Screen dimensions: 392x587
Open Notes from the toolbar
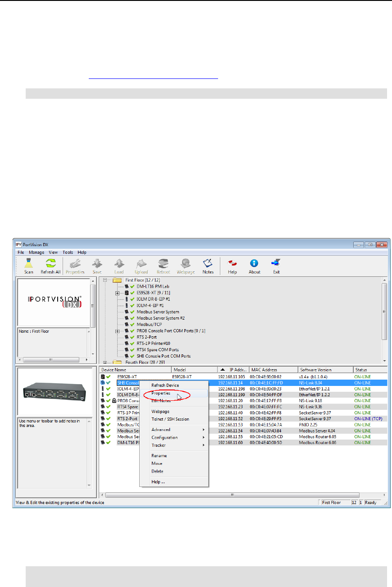tap(208, 263)
